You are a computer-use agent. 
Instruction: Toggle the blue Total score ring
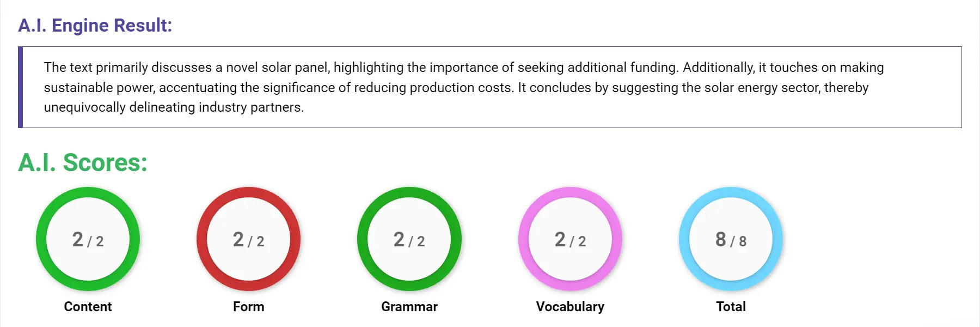click(x=731, y=196)
